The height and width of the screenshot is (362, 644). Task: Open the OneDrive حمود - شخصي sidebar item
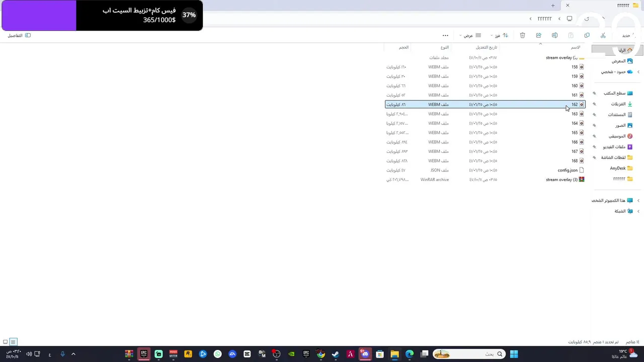[617, 72]
